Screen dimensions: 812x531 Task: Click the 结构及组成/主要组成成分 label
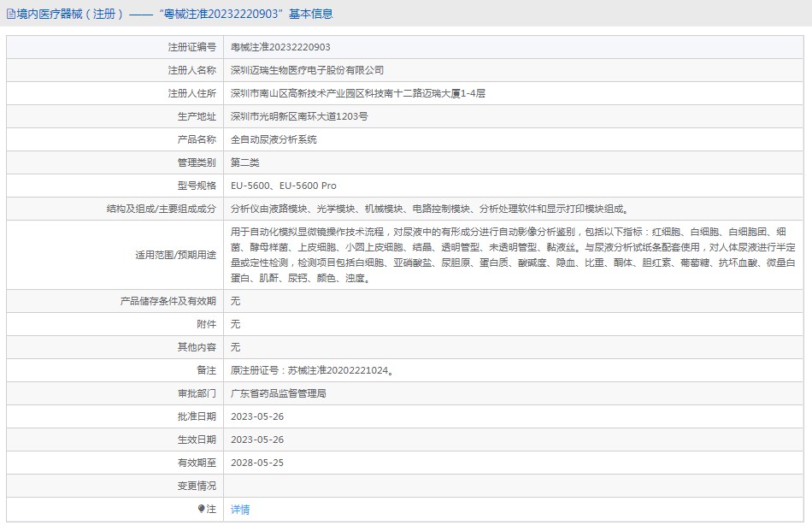point(161,209)
